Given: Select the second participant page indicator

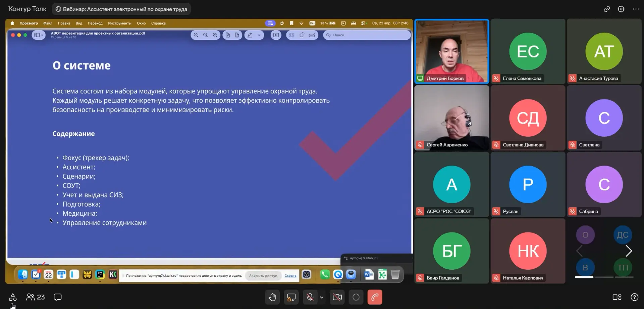Looking at the screenshot, I should click(604, 277).
